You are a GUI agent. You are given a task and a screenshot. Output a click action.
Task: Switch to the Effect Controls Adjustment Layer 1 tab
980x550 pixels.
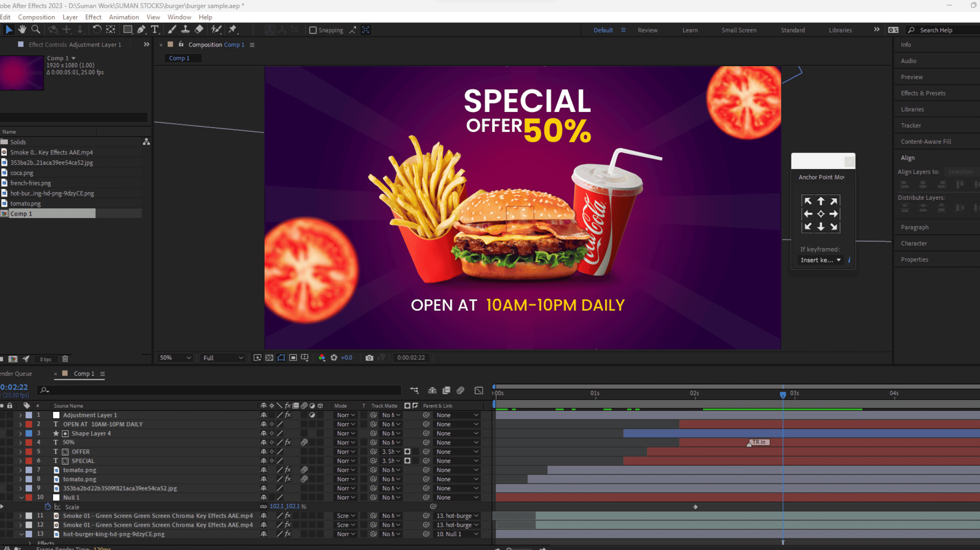(75, 45)
